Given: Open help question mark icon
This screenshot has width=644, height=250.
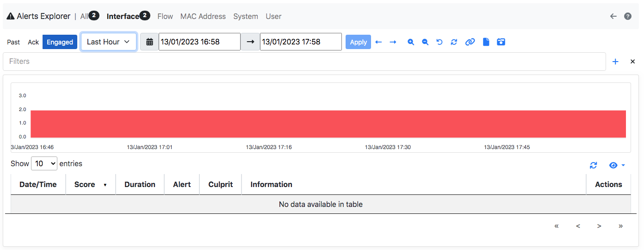Looking at the screenshot, I should pos(628,16).
